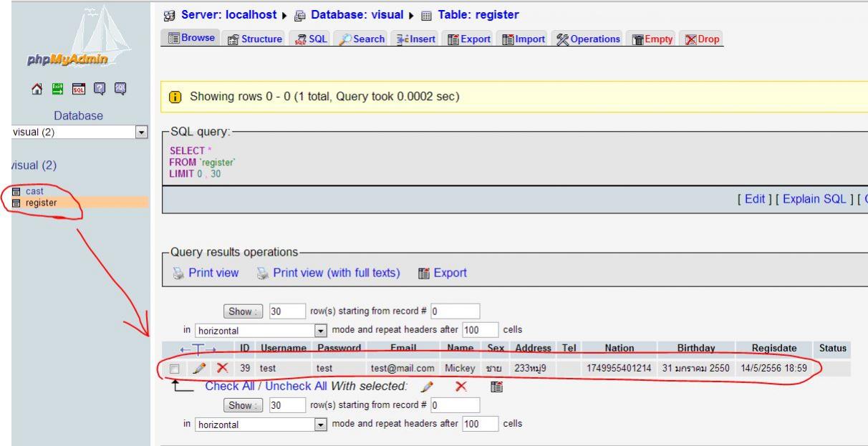Click the printer icon beside Print view
The width and height of the screenshot is (868, 446).
tap(179, 273)
